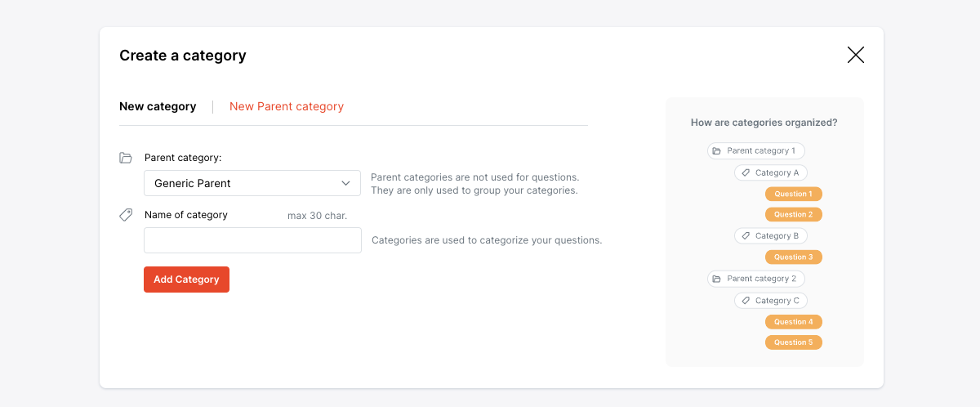
Task: Click the Question 3 orange badge
Action: [793, 257]
